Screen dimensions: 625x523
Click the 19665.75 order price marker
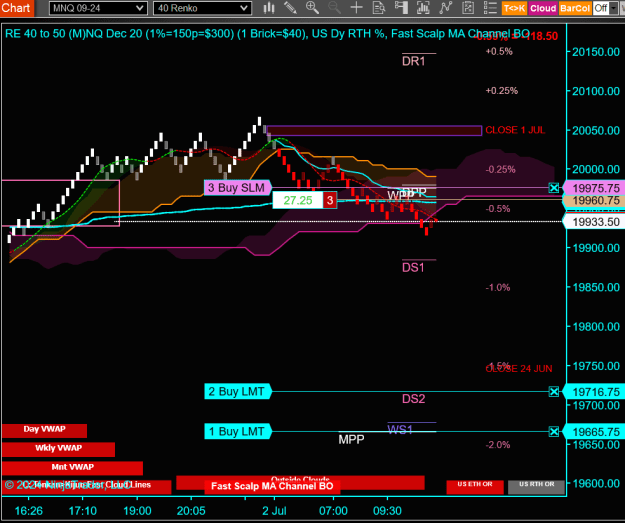tap(595, 432)
